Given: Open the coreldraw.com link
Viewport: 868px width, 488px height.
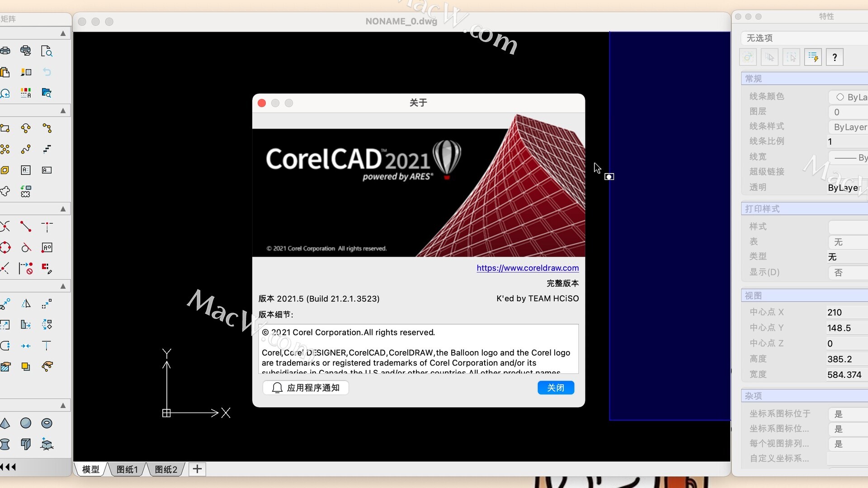Looking at the screenshot, I should coord(528,268).
